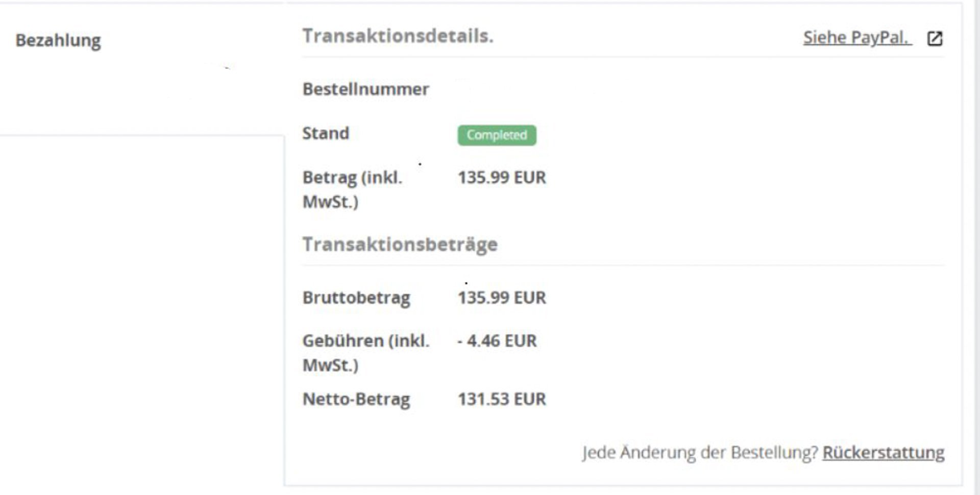Screen dimensions: 980x495
Task: Click the Netto-Betrag label
Action: coord(356,399)
